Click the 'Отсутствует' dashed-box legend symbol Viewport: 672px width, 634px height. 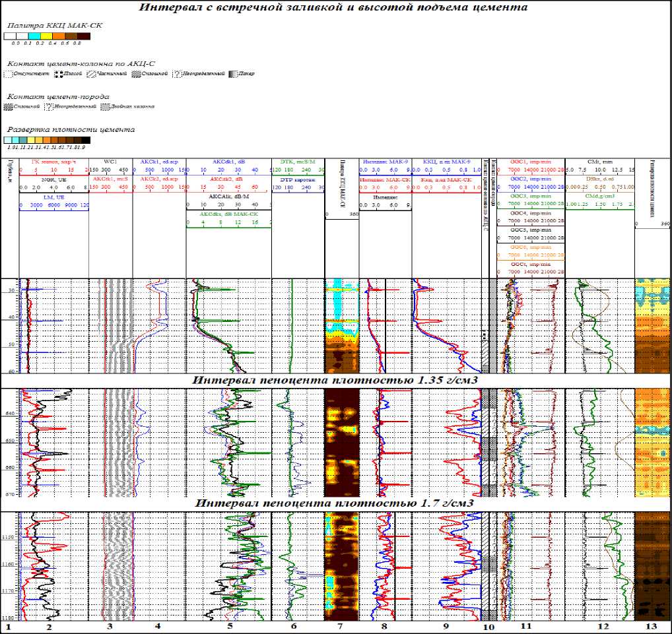point(8,74)
